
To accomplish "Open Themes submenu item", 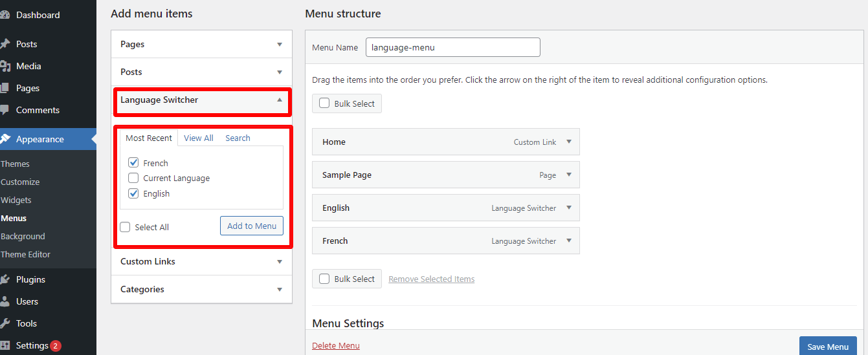I will coord(15,164).
